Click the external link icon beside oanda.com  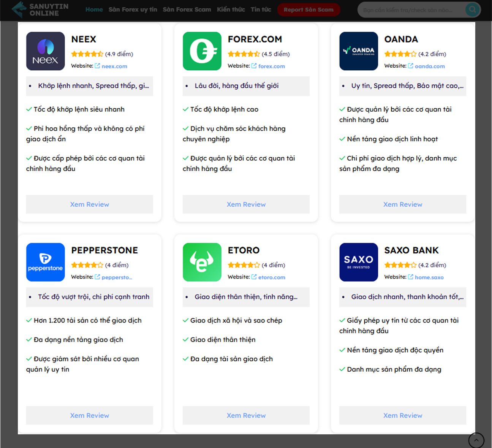point(411,66)
